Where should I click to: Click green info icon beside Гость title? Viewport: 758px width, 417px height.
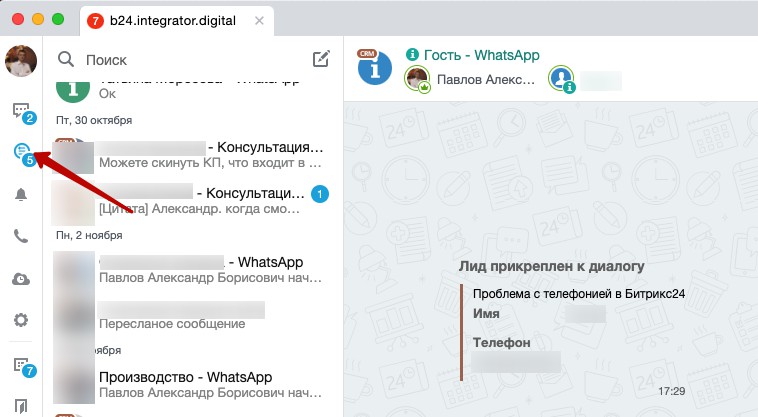pyautogui.click(x=412, y=54)
